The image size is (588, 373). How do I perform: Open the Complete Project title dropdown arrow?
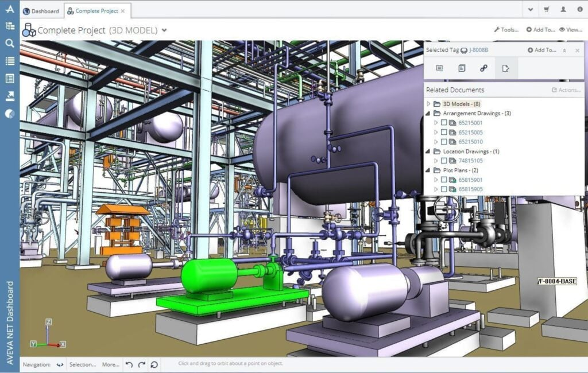(x=165, y=30)
